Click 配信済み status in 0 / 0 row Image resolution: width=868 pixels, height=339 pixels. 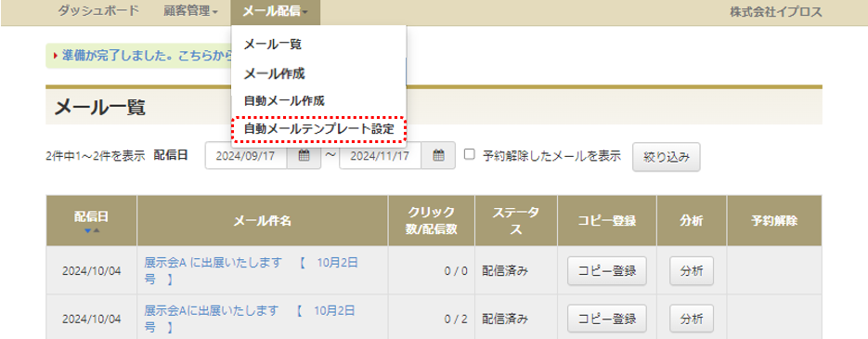tap(505, 271)
